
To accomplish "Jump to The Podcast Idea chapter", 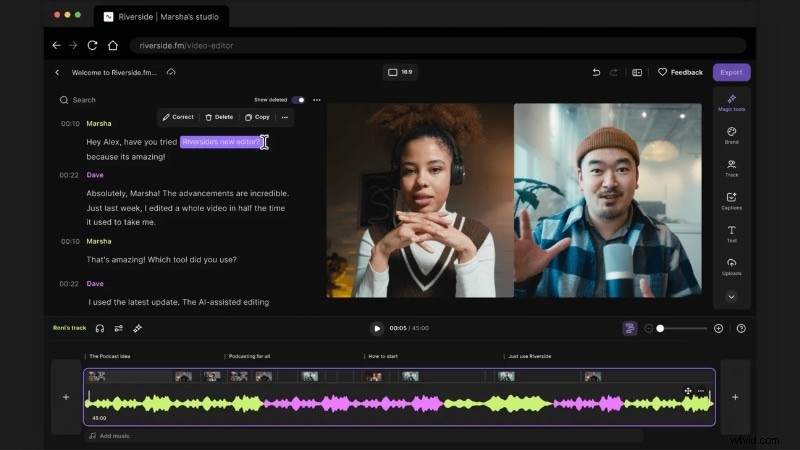I will (110, 356).
